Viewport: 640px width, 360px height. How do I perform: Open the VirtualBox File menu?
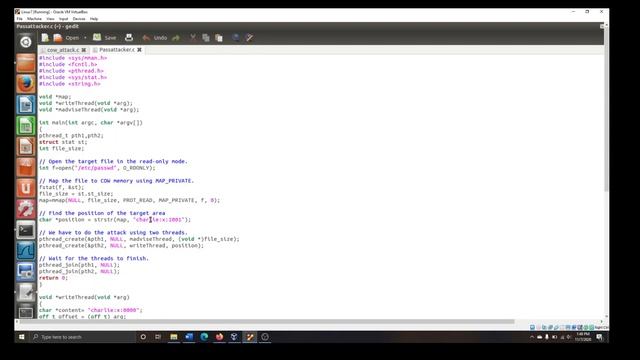click(x=20, y=19)
